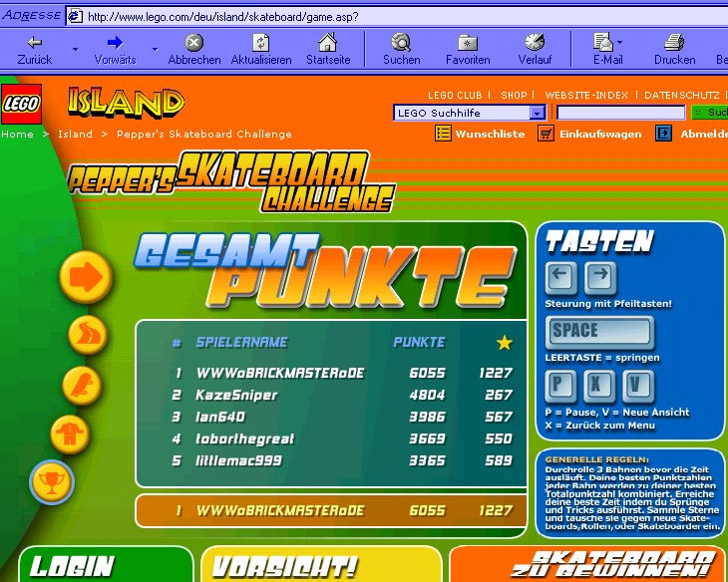This screenshot has height=582, width=728.
Task: Open the LEGO CLUB menu link
Action: click(x=455, y=95)
